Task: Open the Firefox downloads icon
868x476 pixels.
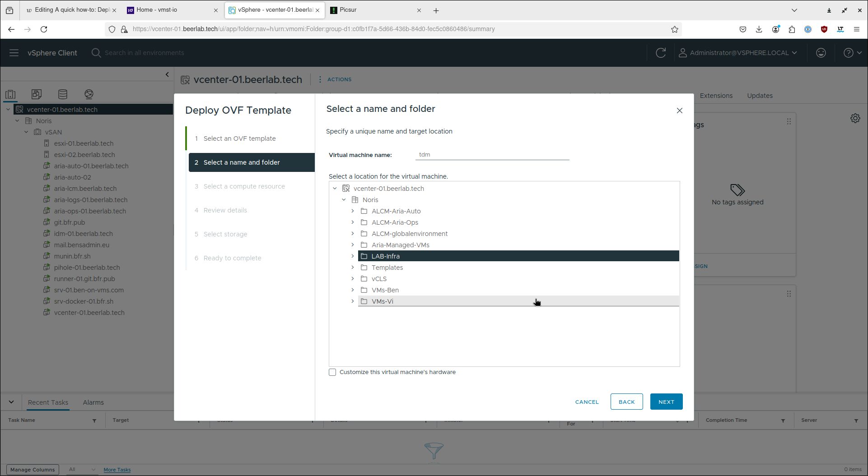Action: pos(759,29)
